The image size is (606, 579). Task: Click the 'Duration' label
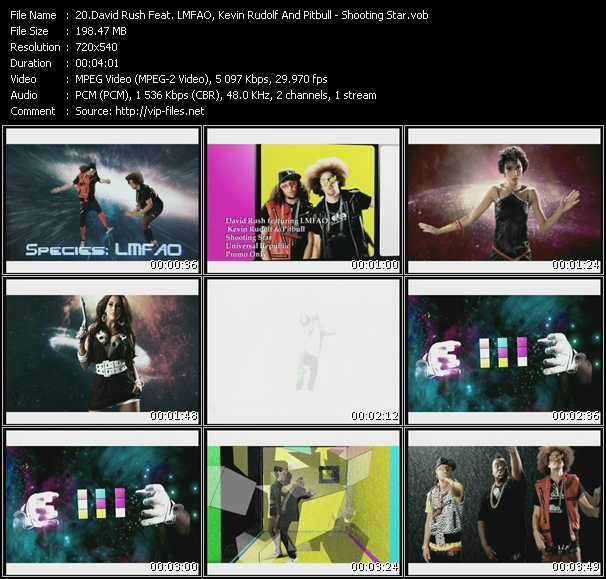(31, 63)
